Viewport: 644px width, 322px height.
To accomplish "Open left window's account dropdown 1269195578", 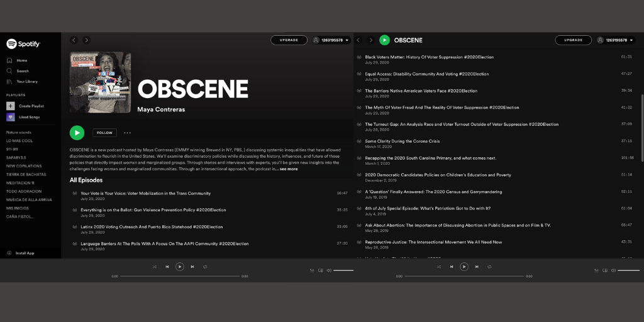I will pos(331,40).
